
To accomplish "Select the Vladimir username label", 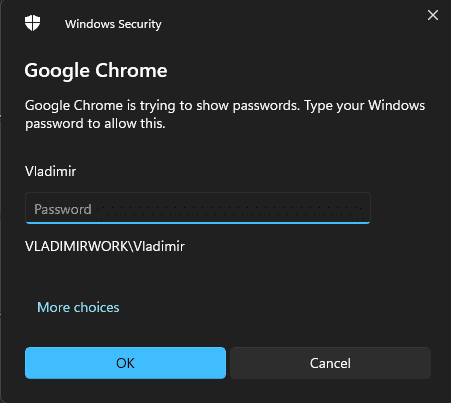I will coord(50,171).
